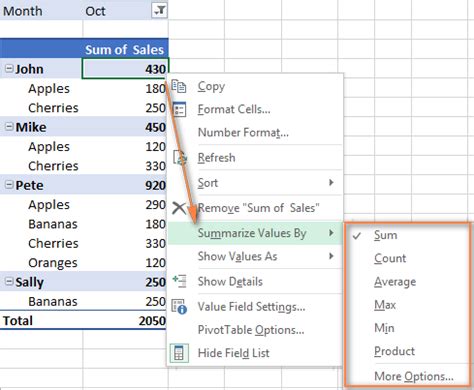Image resolution: width=474 pixels, height=390 pixels.
Task: Summarize values by Product
Action: point(408,351)
